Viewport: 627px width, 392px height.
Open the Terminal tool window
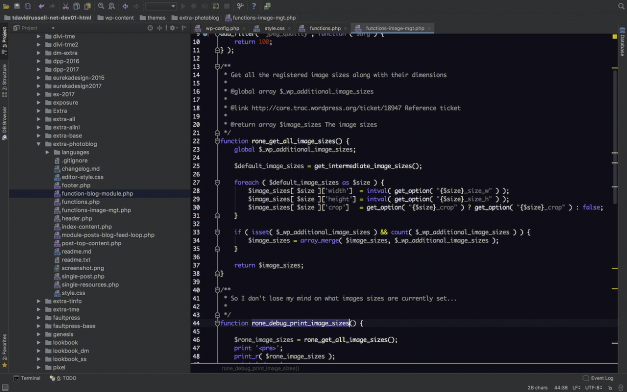(x=27, y=378)
